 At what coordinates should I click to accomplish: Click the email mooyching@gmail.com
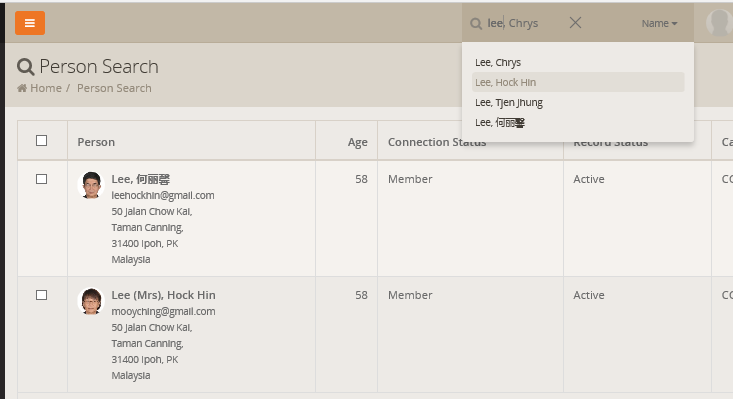click(163, 311)
